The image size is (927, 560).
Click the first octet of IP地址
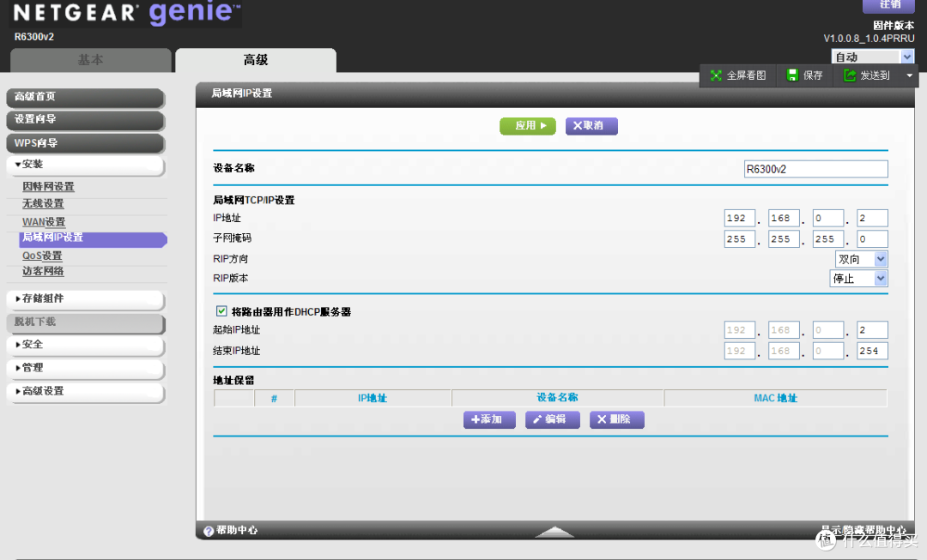[740, 218]
